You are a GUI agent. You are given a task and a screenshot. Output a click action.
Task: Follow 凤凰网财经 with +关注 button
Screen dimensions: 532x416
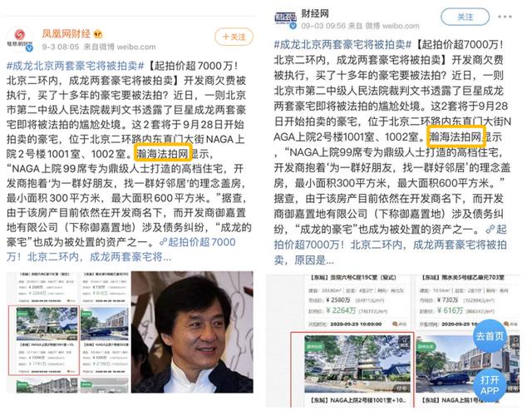point(234,37)
